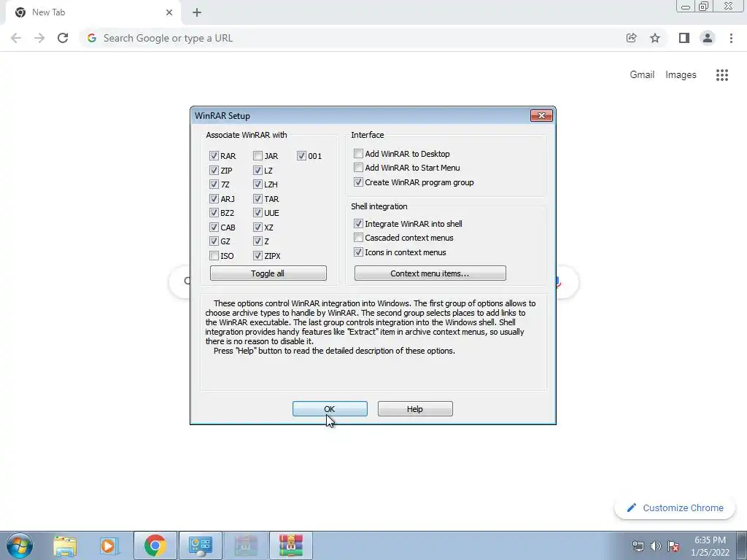The width and height of the screenshot is (747, 560).
Task: Open Context menu items settings
Action: [x=430, y=273]
